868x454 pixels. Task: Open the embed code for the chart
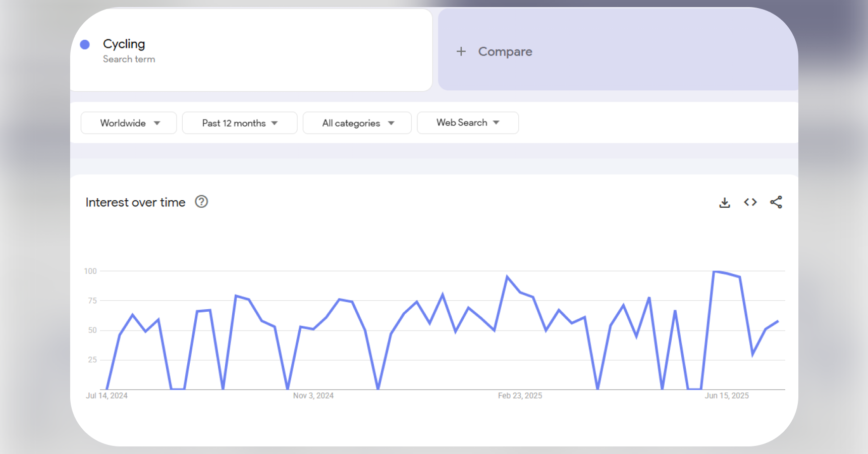click(x=750, y=202)
